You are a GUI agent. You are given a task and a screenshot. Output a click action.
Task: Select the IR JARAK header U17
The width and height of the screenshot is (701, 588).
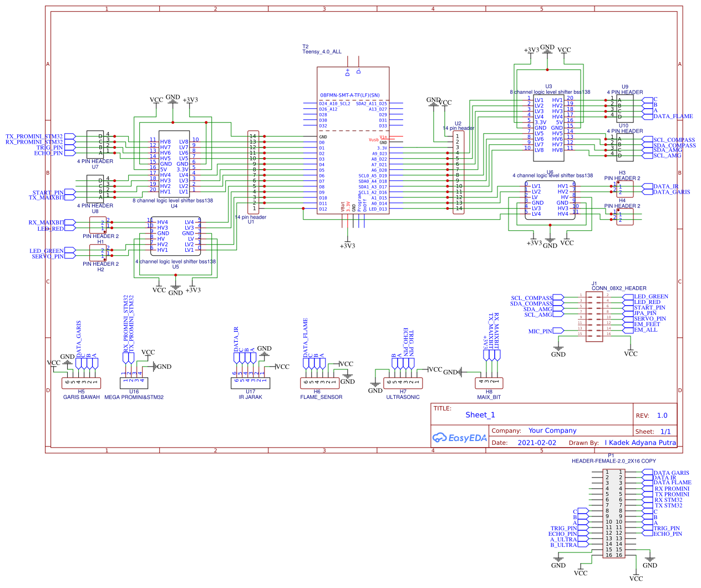(251, 383)
